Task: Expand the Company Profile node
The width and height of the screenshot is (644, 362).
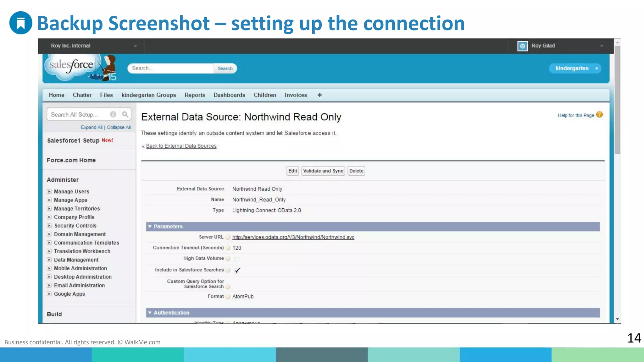Action: point(49,217)
